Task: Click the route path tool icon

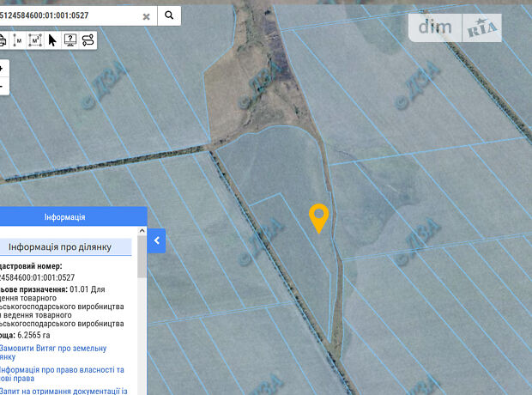Action: tap(88, 39)
